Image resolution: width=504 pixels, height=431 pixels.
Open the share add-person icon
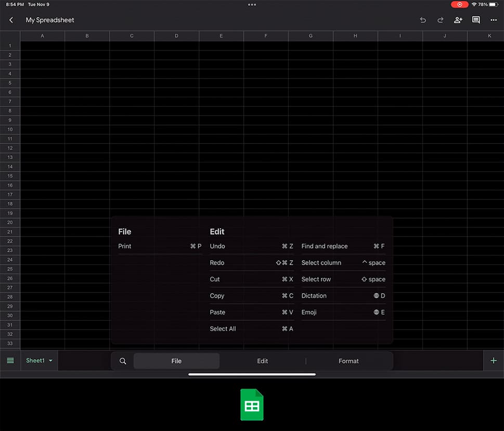point(458,20)
